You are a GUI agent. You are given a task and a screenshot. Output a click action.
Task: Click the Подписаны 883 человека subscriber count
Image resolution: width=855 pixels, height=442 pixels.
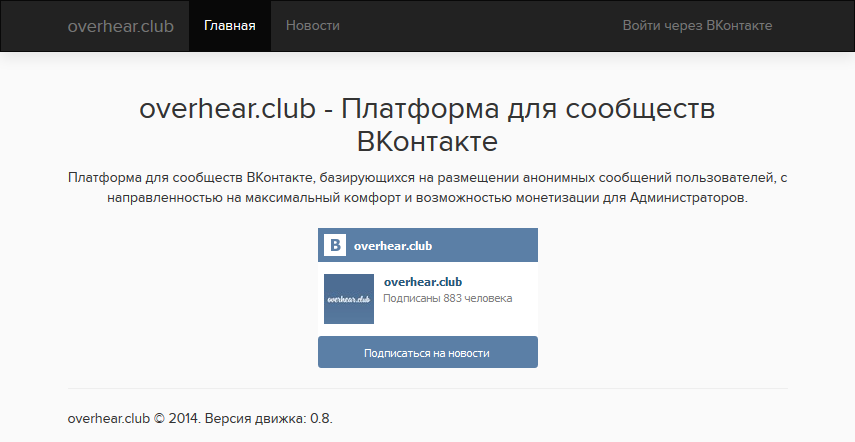pos(447,298)
